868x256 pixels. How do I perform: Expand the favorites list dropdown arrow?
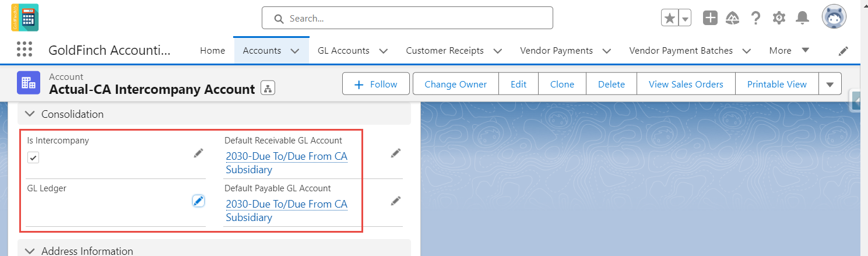tap(685, 19)
